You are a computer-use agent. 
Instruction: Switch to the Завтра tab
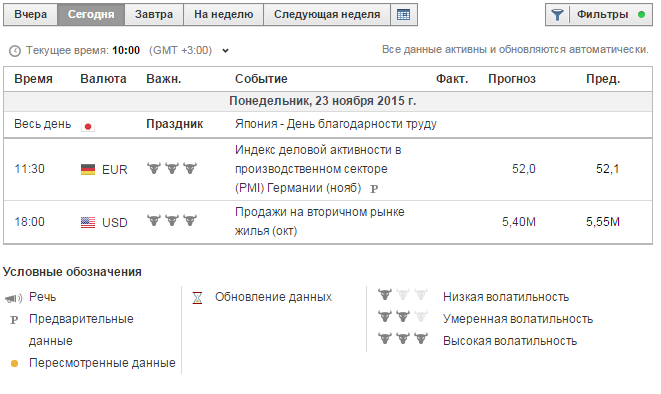[154, 15]
